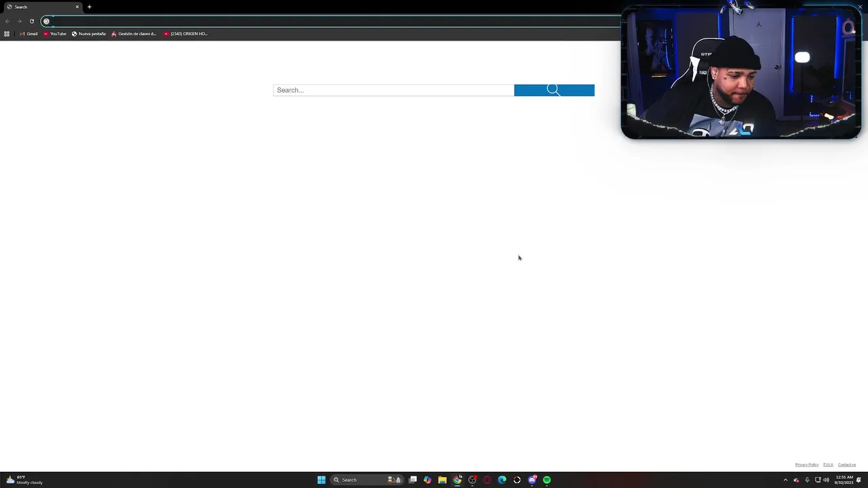Open the Privacy Policy link

[807, 465]
